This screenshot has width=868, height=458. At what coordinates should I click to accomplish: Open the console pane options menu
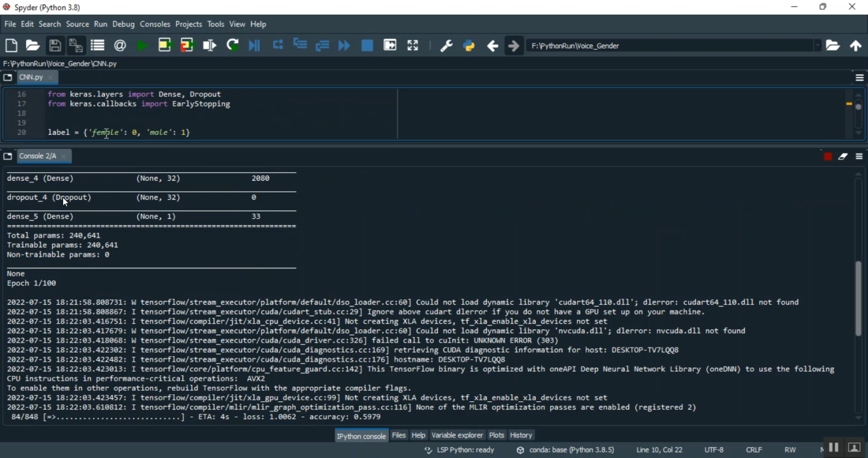click(859, 157)
